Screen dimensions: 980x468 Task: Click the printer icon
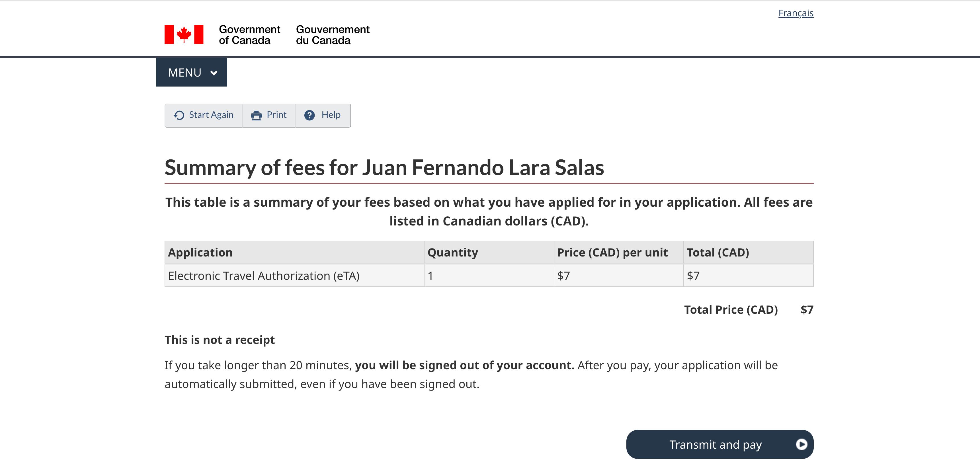(257, 115)
